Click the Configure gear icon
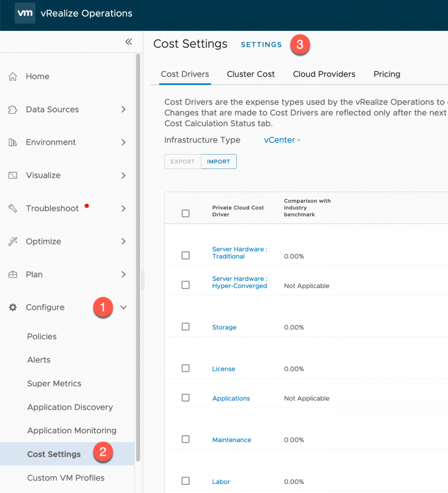The height and width of the screenshot is (493, 448). 13,307
